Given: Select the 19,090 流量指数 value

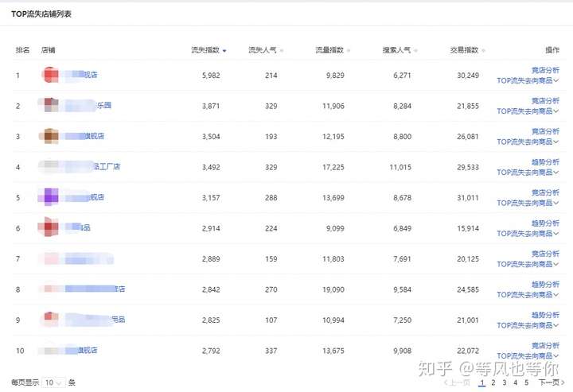Looking at the screenshot, I should tap(333, 289).
